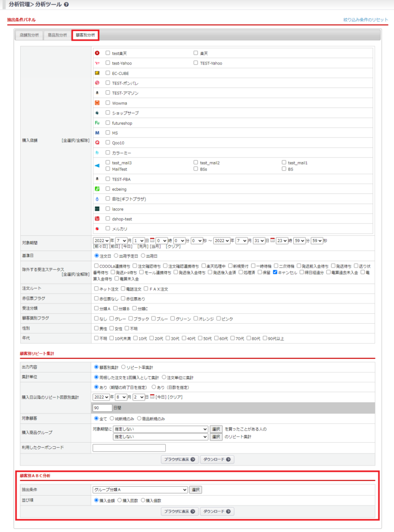The image size is (394, 532).
Task: Click the [先月] date shortcut link
Action: [142, 246]
